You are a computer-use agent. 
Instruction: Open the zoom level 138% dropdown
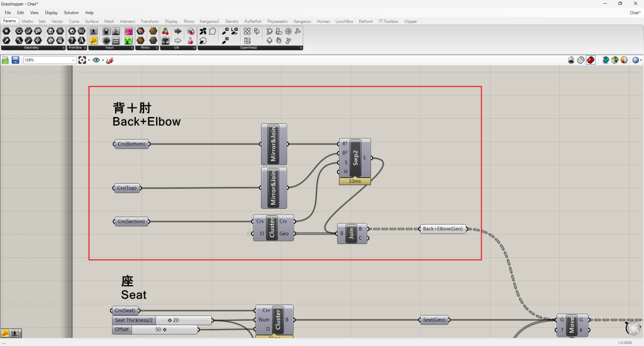(73, 60)
